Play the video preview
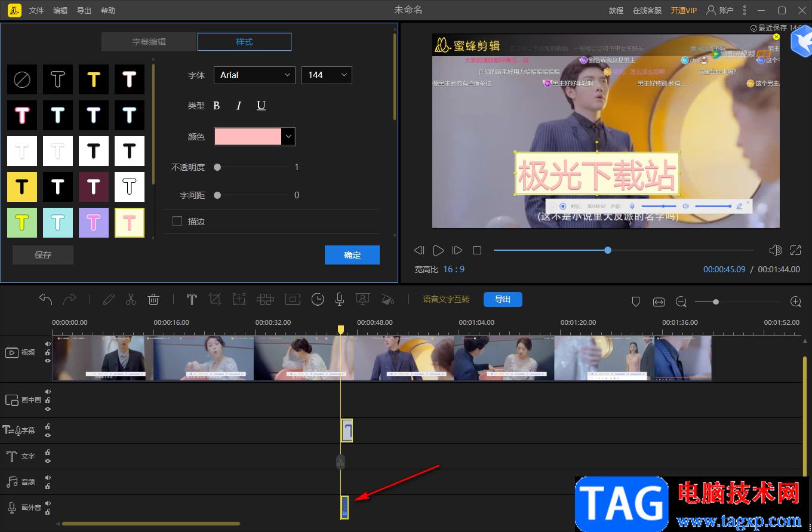The width and height of the screenshot is (812, 532). 438,250
